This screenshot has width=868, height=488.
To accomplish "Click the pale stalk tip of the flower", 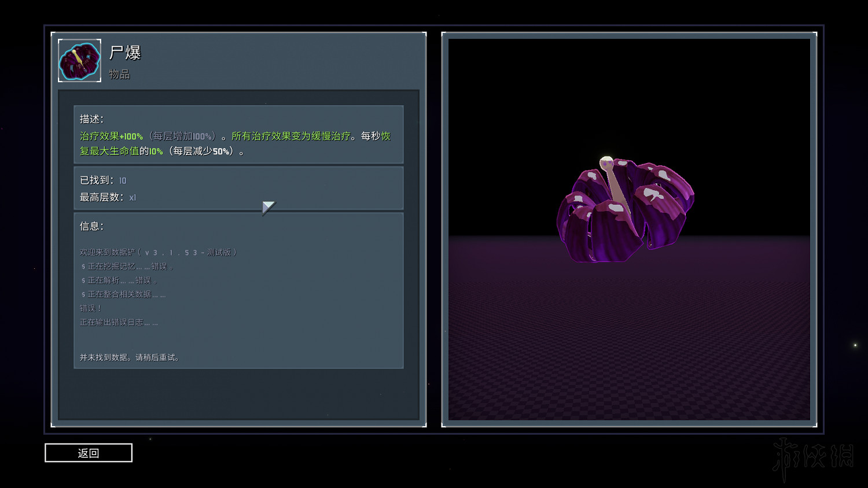I will [x=606, y=162].
